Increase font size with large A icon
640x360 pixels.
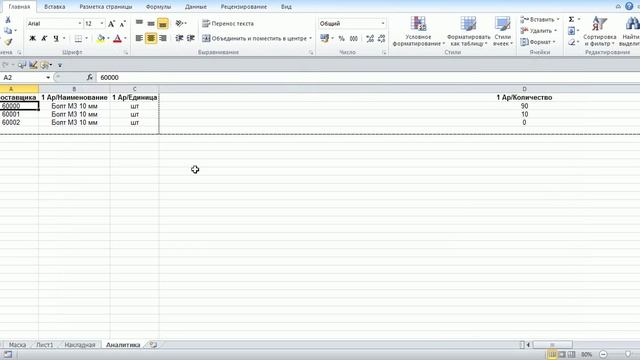pyautogui.click(x=111, y=24)
